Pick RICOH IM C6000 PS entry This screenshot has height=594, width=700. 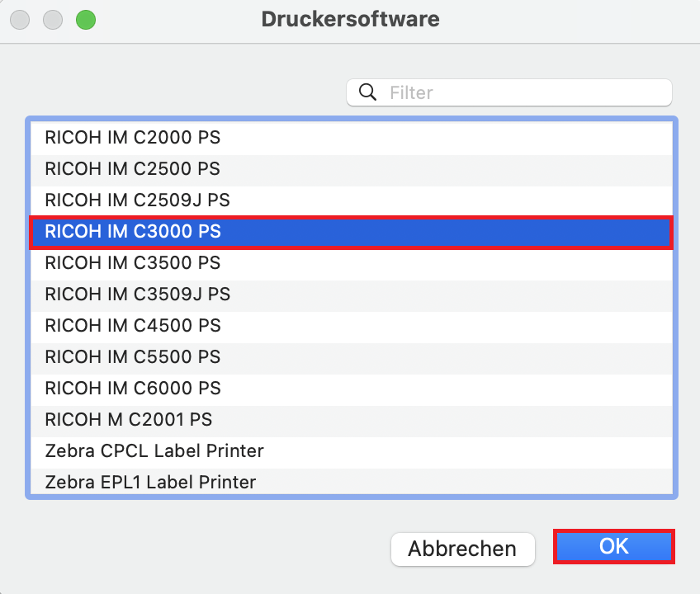352,388
